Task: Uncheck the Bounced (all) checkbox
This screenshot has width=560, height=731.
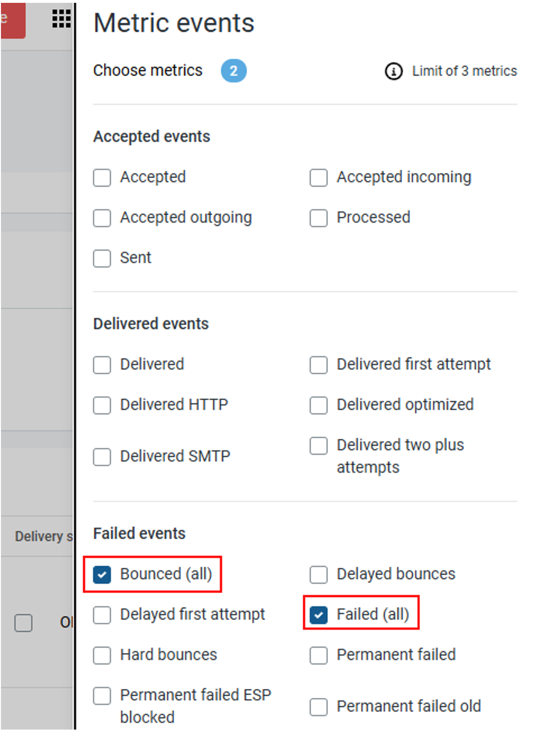Action: [102, 574]
